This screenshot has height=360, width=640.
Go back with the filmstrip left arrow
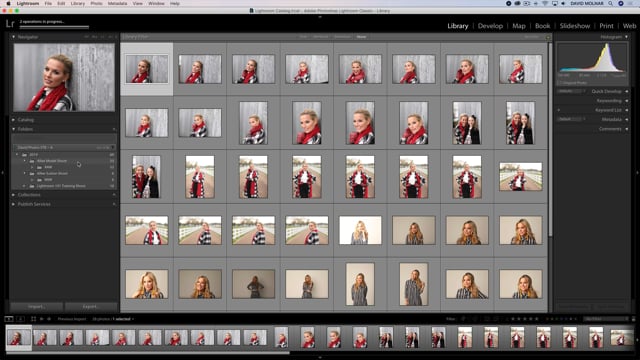pyautogui.click(x=42, y=319)
